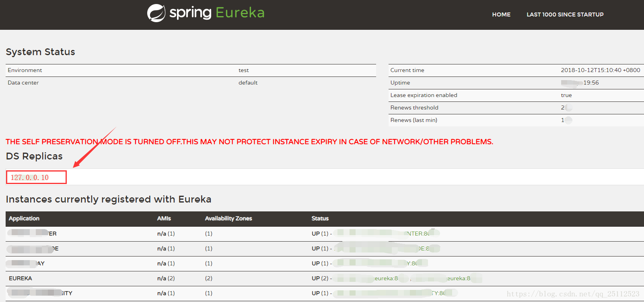Select Instances currently registered with Eureka heading
The width and height of the screenshot is (644, 302).
[109, 199]
